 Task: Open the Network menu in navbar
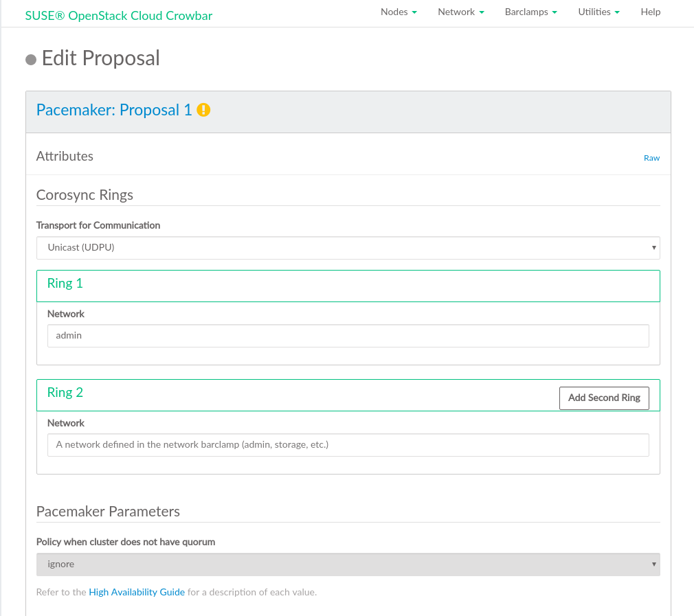pyautogui.click(x=461, y=12)
